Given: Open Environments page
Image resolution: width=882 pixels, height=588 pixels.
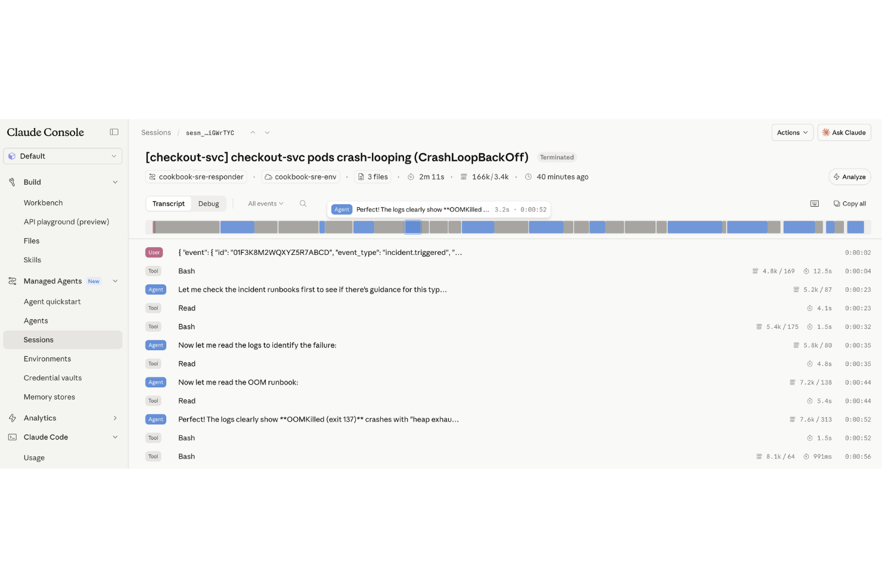Looking at the screenshot, I should (47, 359).
